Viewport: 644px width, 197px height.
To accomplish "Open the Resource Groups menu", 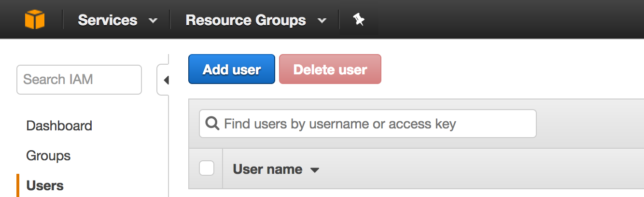I will [x=246, y=20].
